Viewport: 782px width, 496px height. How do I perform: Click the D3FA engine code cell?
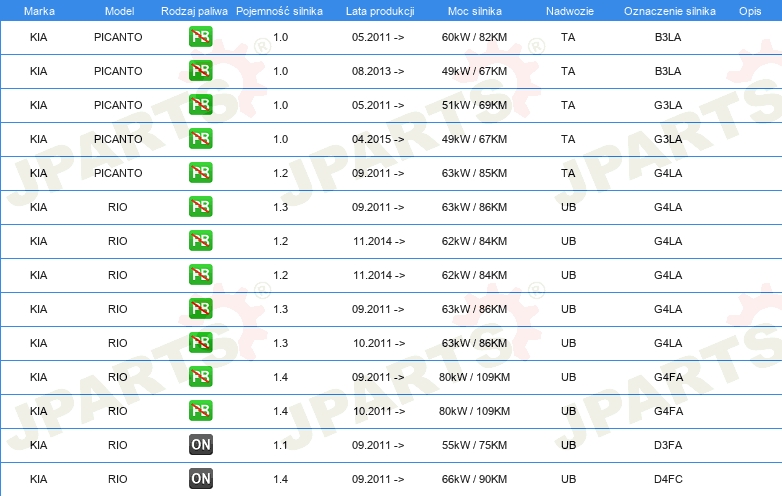pos(668,445)
